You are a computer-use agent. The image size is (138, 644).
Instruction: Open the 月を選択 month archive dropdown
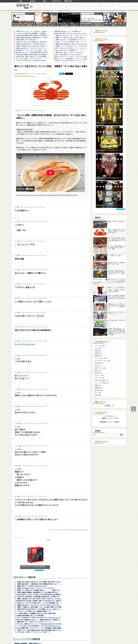click(x=109, y=406)
